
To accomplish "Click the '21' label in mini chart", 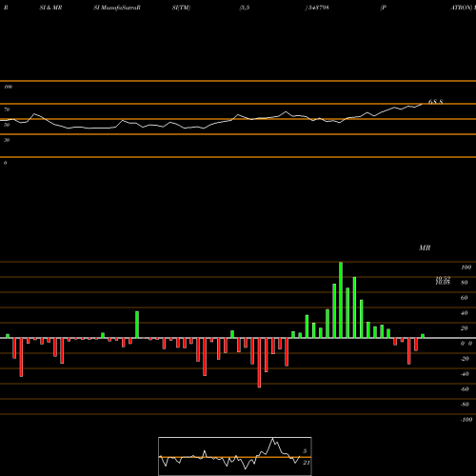I will (x=307, y=463).
